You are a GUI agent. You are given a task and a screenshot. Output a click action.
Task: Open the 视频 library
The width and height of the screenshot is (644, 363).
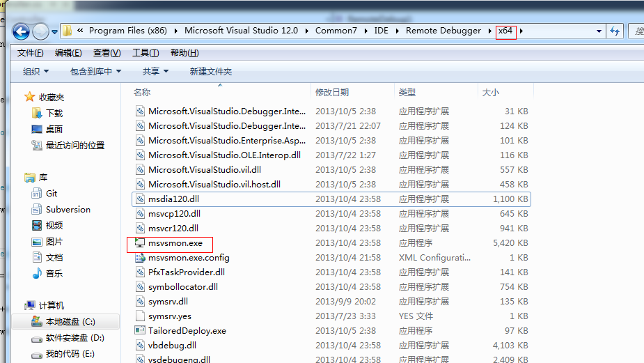pos(54,225)
